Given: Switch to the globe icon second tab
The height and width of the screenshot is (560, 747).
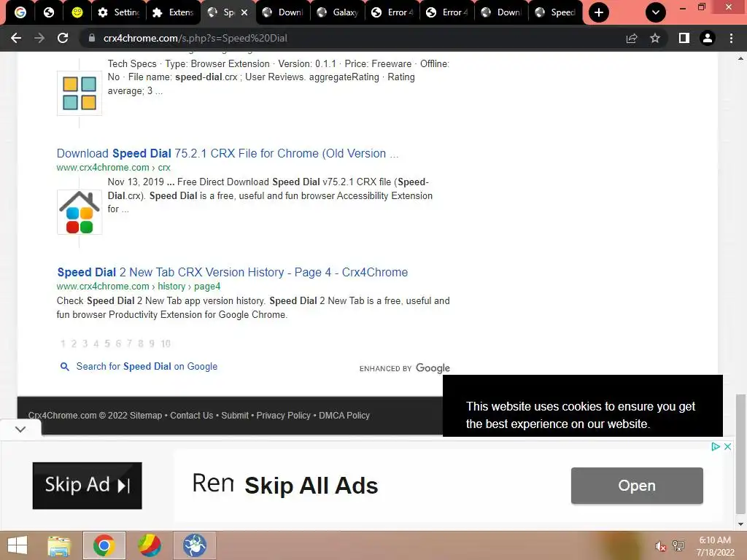Looking at the screenshot, I should pyautogui.click(x=49, y=12).
